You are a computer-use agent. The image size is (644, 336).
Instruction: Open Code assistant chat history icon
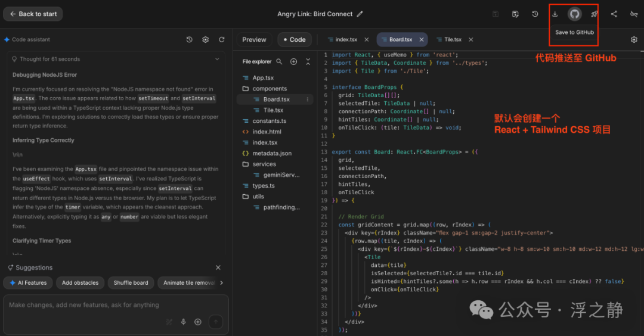point(190,39)
